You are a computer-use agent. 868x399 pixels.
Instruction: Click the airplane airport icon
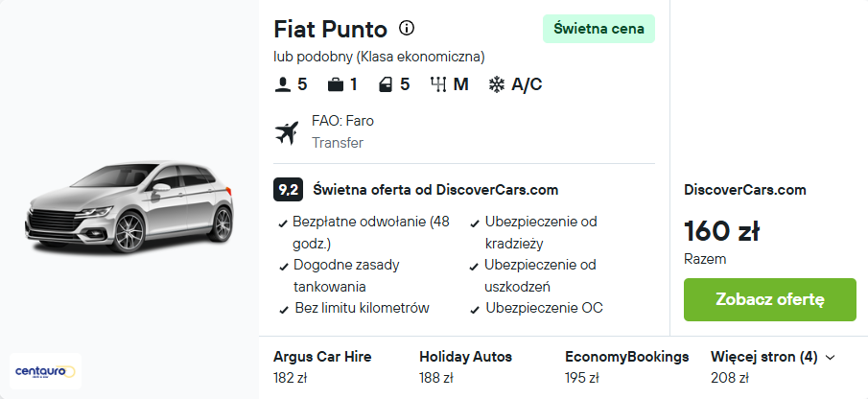(x=287, y=132)
